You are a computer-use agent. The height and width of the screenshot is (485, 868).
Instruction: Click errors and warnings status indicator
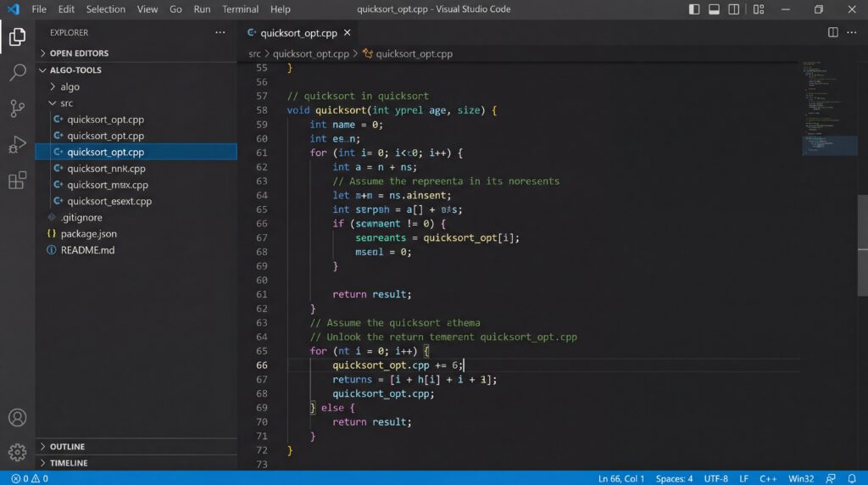point(30,478)
